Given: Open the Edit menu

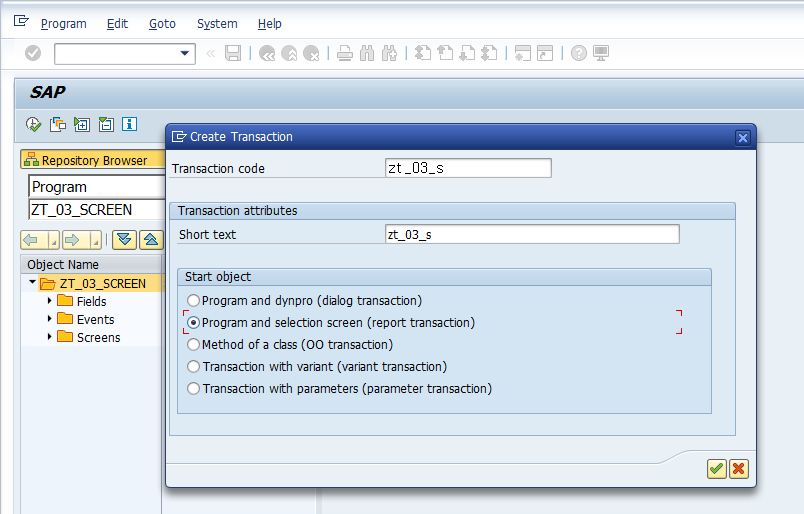Looking at the screenshot, I should tap(117, 24).
